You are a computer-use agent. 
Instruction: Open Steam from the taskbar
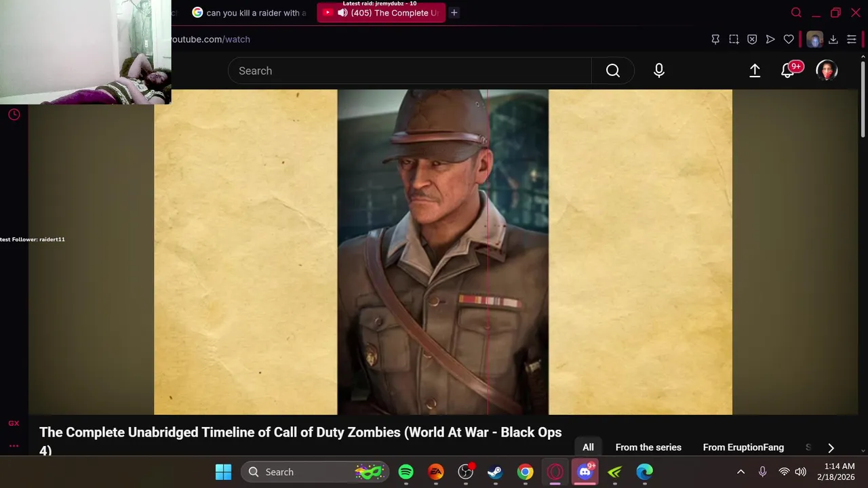(x=496, y=472)
